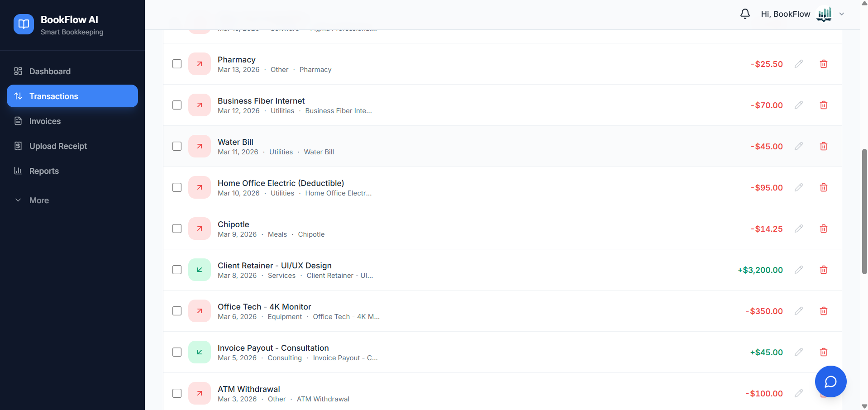
Task: Open the Transactions sidebar item
Action: 72,96
